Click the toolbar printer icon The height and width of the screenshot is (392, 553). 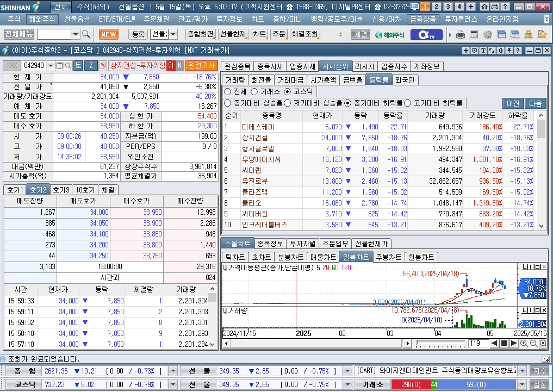pyautogui.click(x=460, y=35)
